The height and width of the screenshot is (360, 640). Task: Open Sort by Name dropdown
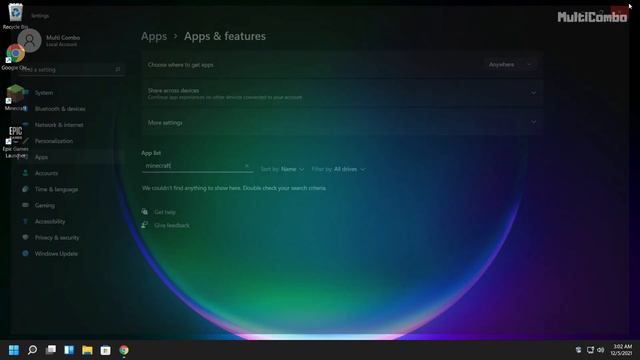click(x=282, y=169)
